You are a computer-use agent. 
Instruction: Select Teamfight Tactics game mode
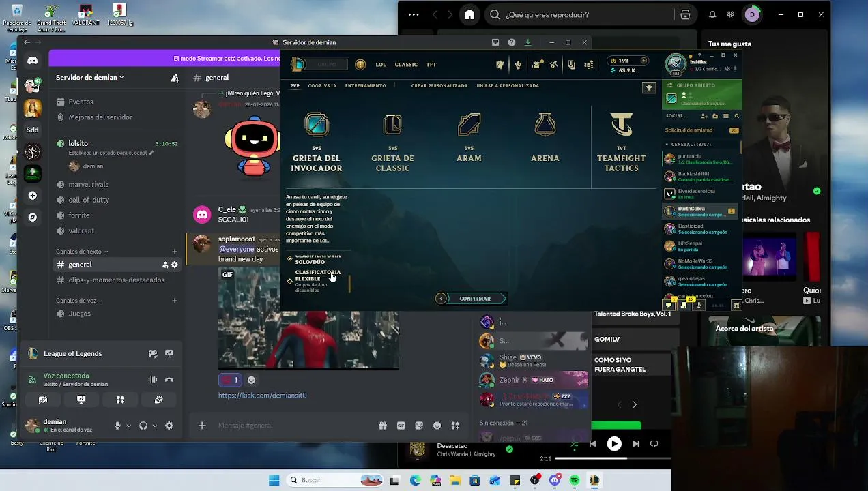622,142
